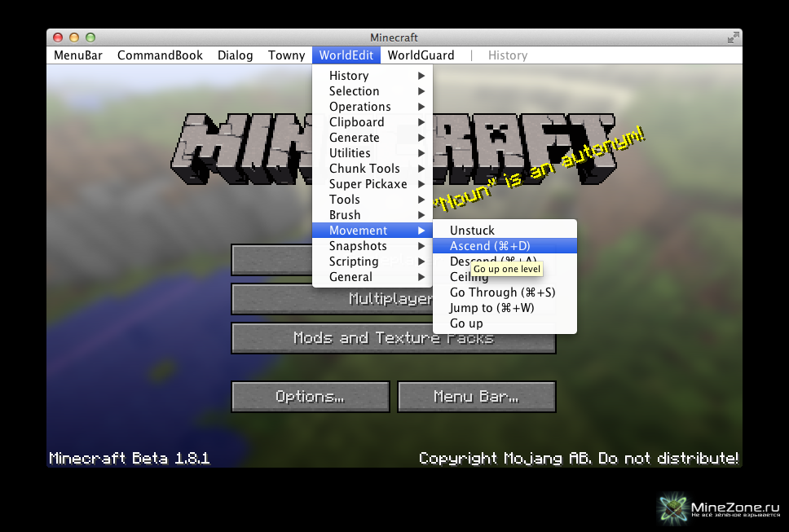Select Go Through menu entry
789x532 pixels.
click(502, 292)
